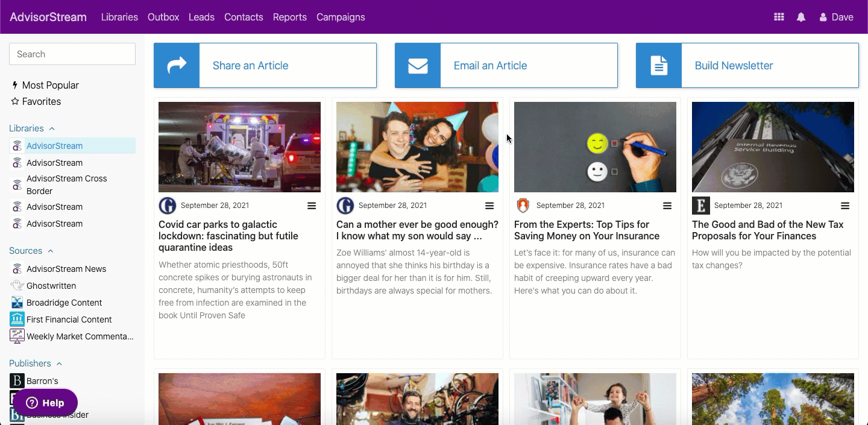Open the Covid car parks article title

click(x=228, y=236)
